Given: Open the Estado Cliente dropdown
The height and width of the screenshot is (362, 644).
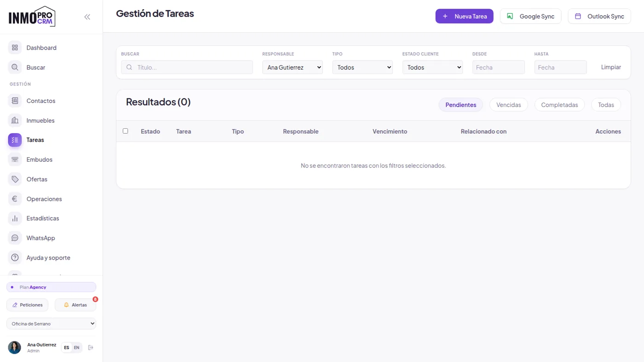Looking at the screenshot, I should point(432,68).
